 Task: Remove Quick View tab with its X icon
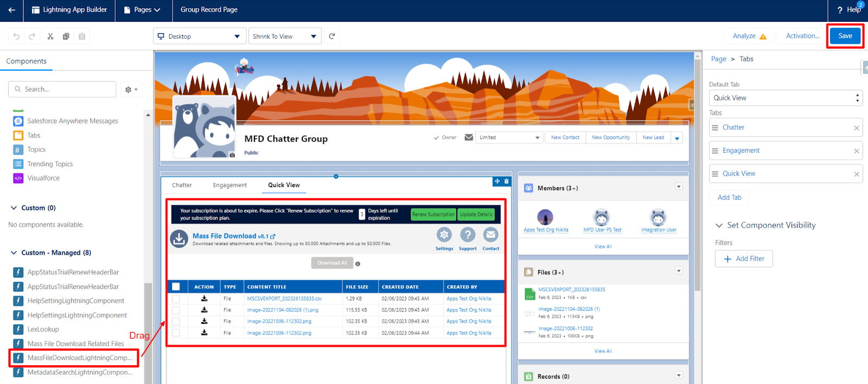pyautogui.click(x=857, y=174)
